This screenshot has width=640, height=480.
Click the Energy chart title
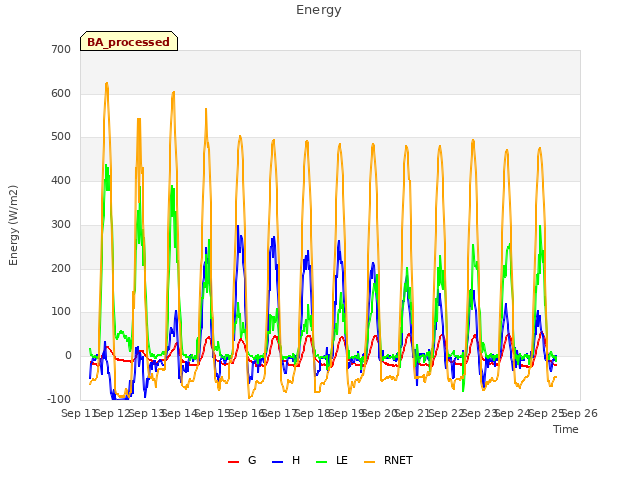(x=319, y=10)
